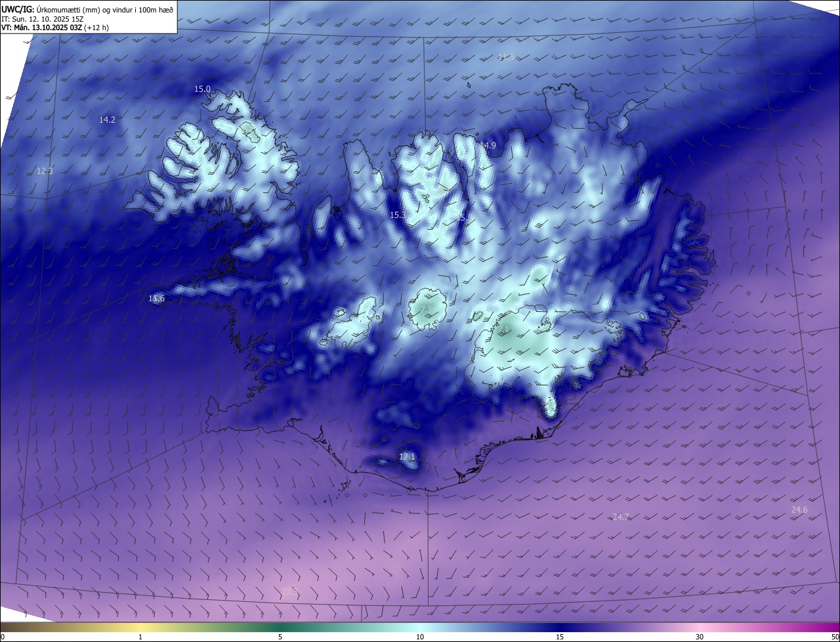This screenshot has width=840, height=642.
Task: Click the '50' tick on the colour scale
Action: (x=835, y=637)
